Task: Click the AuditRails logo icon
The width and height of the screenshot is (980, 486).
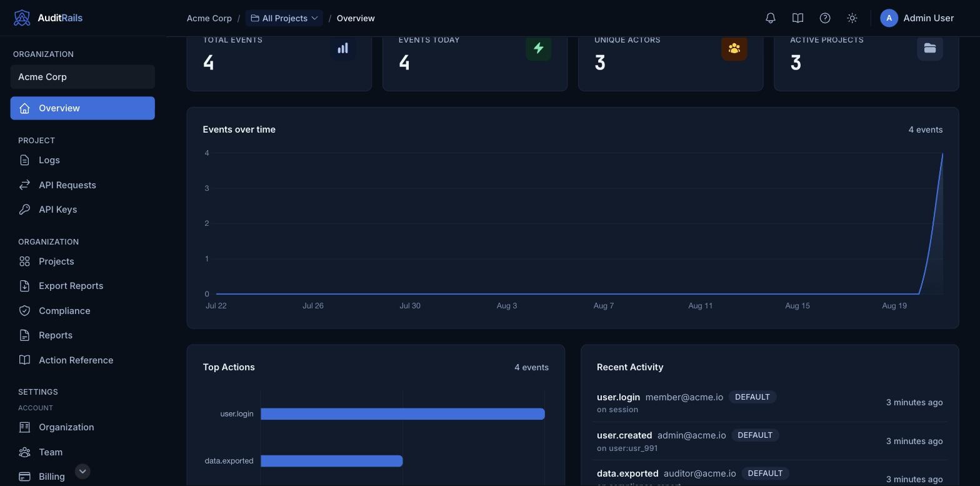Action: (22, 18)
